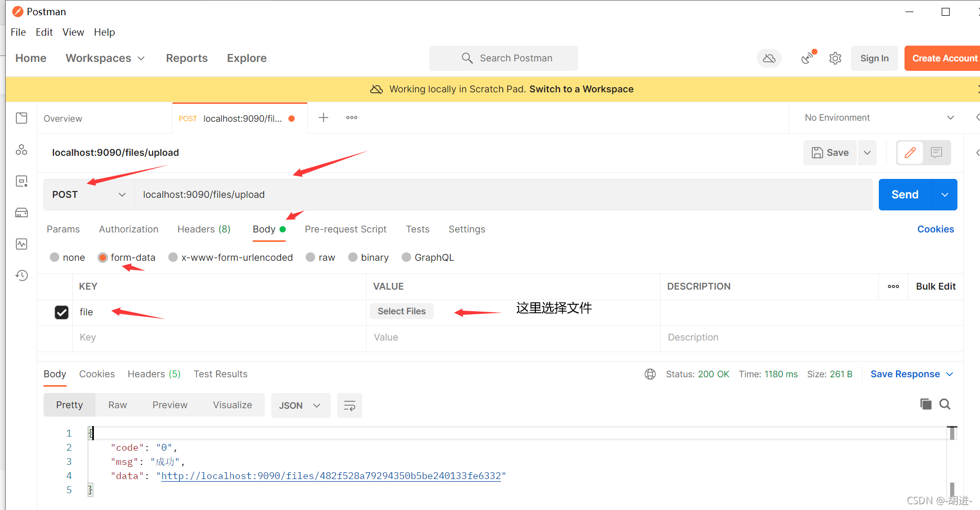
Task: Toggle line wrap icon in response
Action: click(x=350, y=406)
